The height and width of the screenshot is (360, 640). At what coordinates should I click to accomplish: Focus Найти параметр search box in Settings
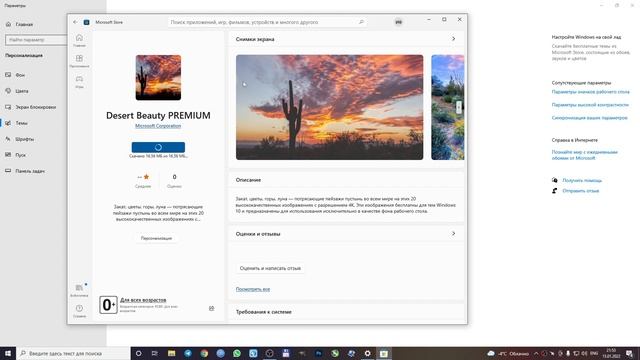coord(36,40)
